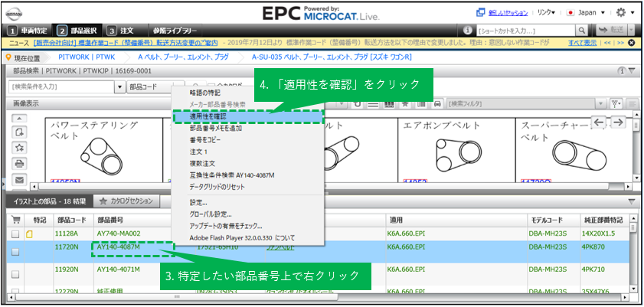Click grid view icon in image toolbar
The image size is (644, 307).
[x=388, y=104]
